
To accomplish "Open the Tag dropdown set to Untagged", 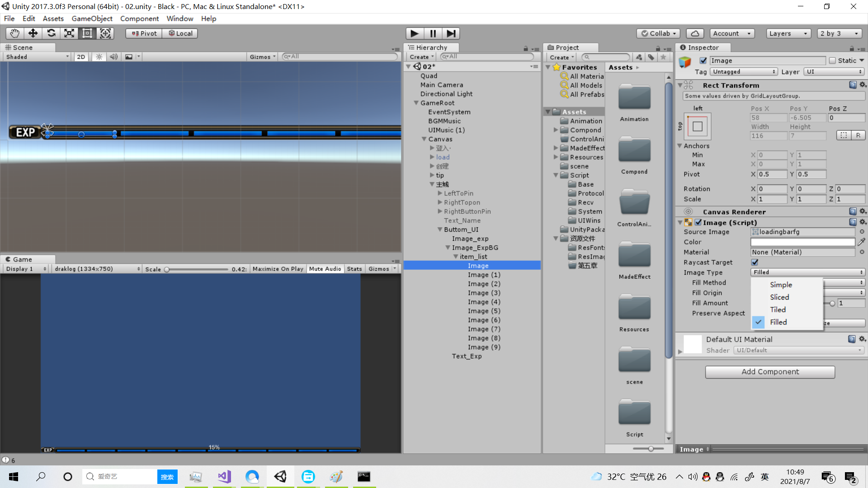I will click(x=744, y=71).
